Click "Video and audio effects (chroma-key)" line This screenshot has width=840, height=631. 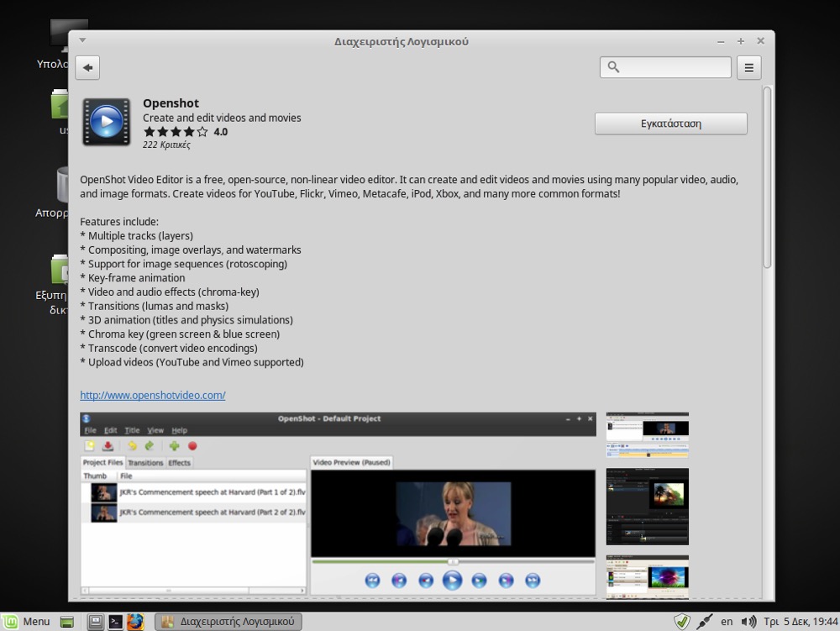click(170, 292)
